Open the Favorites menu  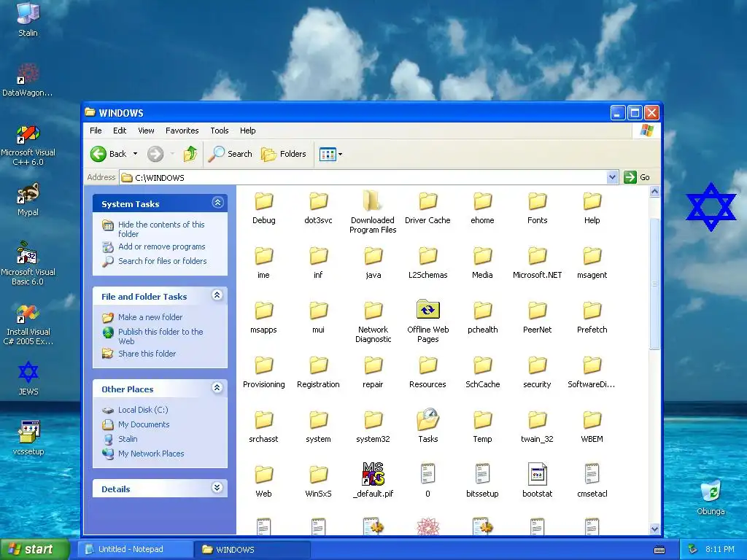(182, 131)
